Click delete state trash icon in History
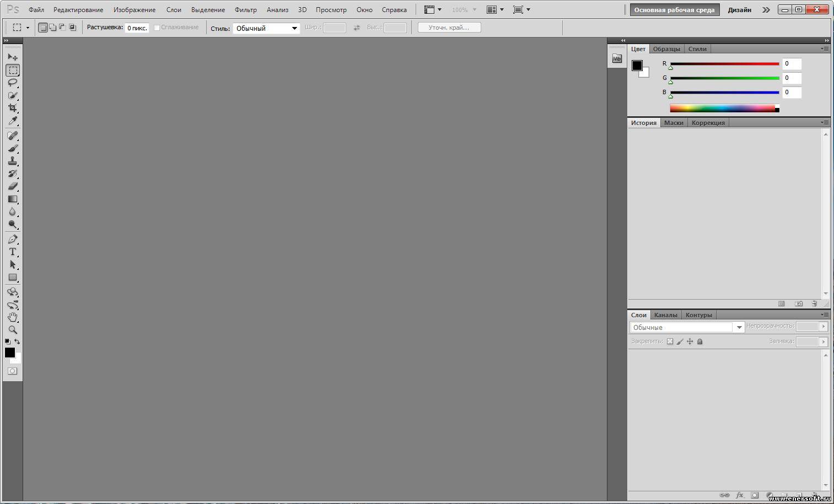The height and width of the screenshot is (504, 834). click(x=814, y=304)
